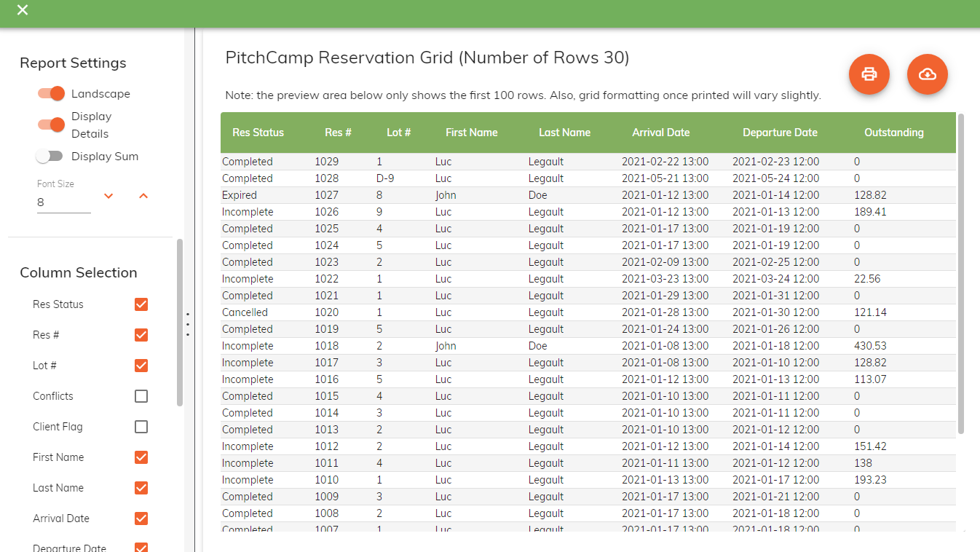Toggle the Display Details switch
This screenshot has width=980, height=552.
(x=52, y=125)
